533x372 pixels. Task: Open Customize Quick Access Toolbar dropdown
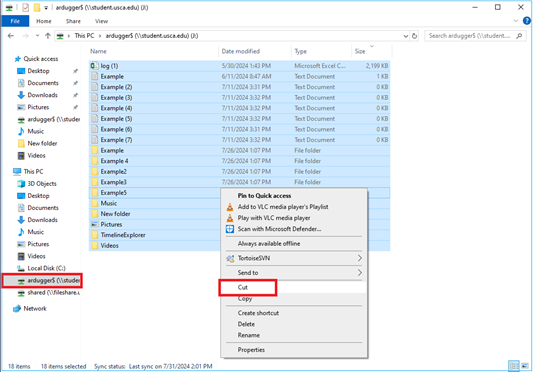point(46,7)
